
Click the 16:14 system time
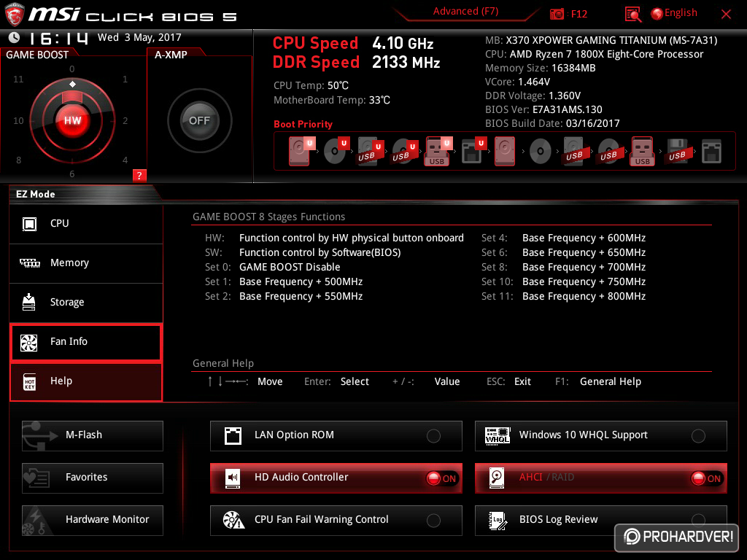tap(58, 38)
